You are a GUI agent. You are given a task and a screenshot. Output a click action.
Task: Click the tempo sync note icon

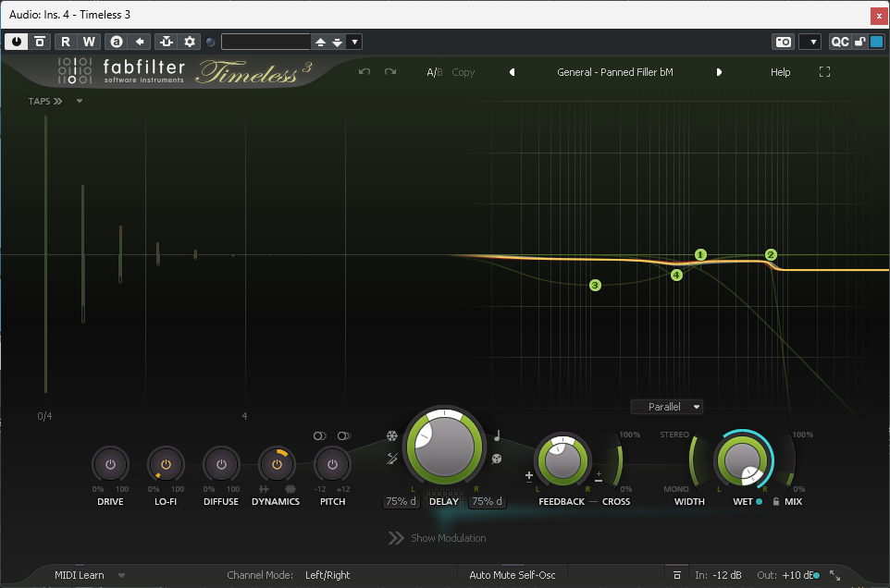(497, 436)
